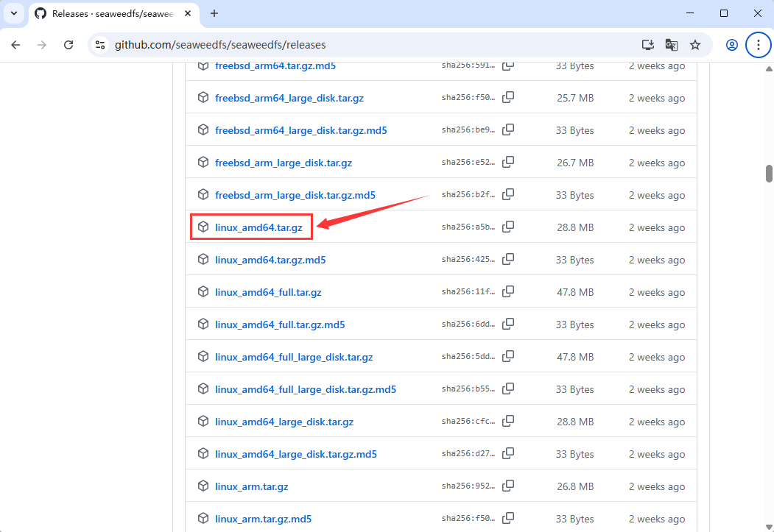Image resolution: width=774 pixels, height=532 pixels.
Task: Click the 26.7 MB file size
Action: (x=575, y=163)
